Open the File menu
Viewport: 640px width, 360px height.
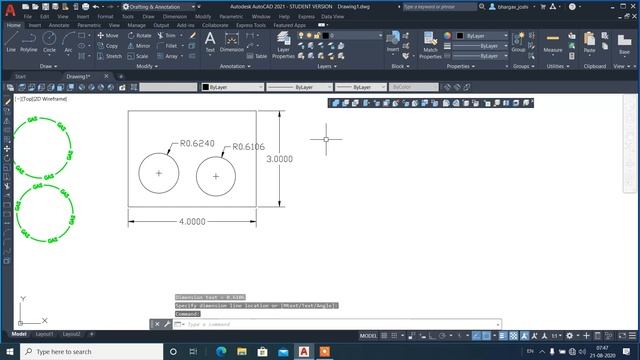tap(28, 17)
